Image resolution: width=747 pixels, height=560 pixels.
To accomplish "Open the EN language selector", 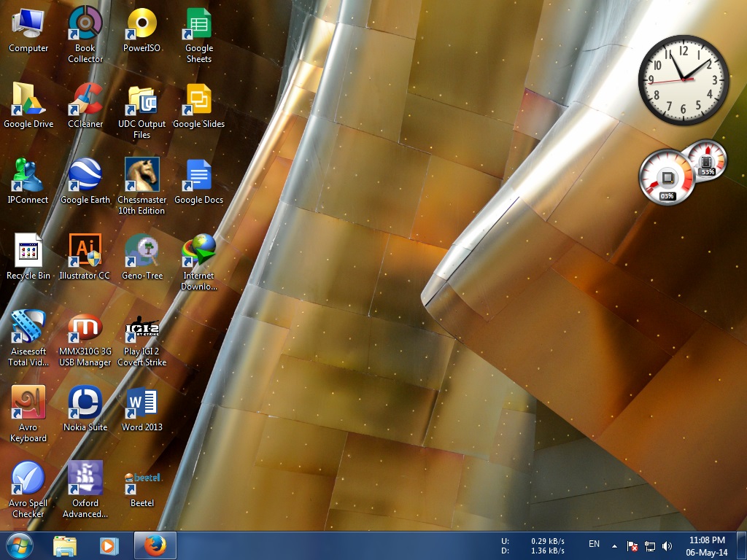I will click(594, 544).
